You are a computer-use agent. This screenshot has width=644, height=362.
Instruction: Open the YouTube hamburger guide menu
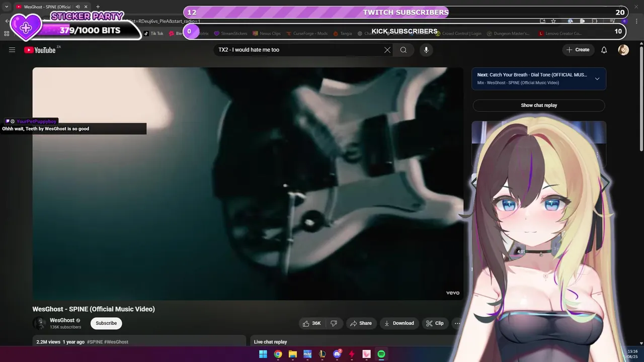click(x=12, y=50)
